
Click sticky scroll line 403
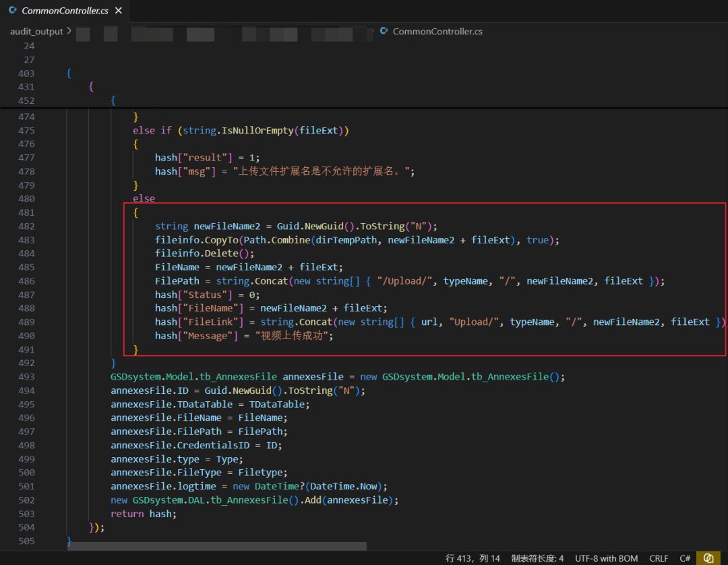point(26,73)
